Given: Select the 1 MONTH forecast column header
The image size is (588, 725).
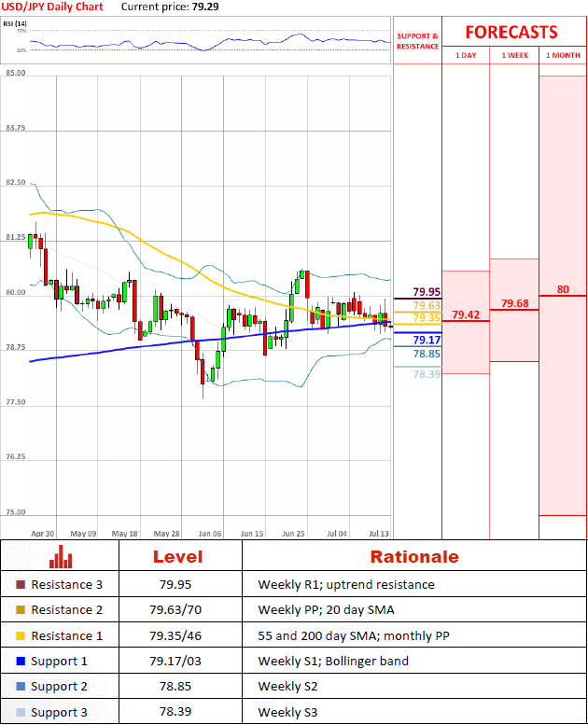Looking at the screenshot, I should click(563, 55).
